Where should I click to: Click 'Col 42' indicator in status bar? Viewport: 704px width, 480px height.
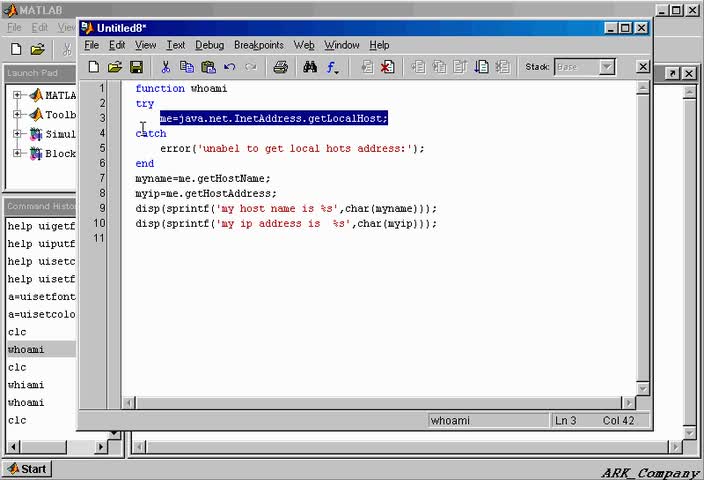point(618,421)
